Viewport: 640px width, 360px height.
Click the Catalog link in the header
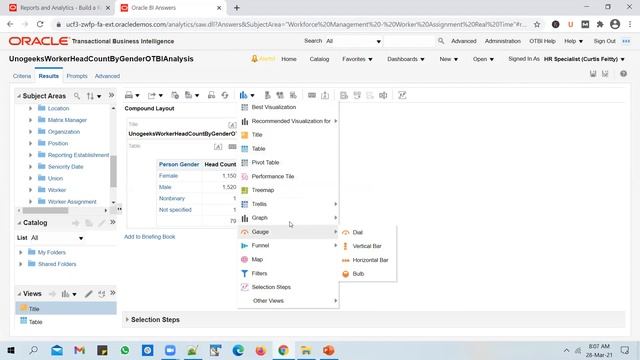coord(319,59)
